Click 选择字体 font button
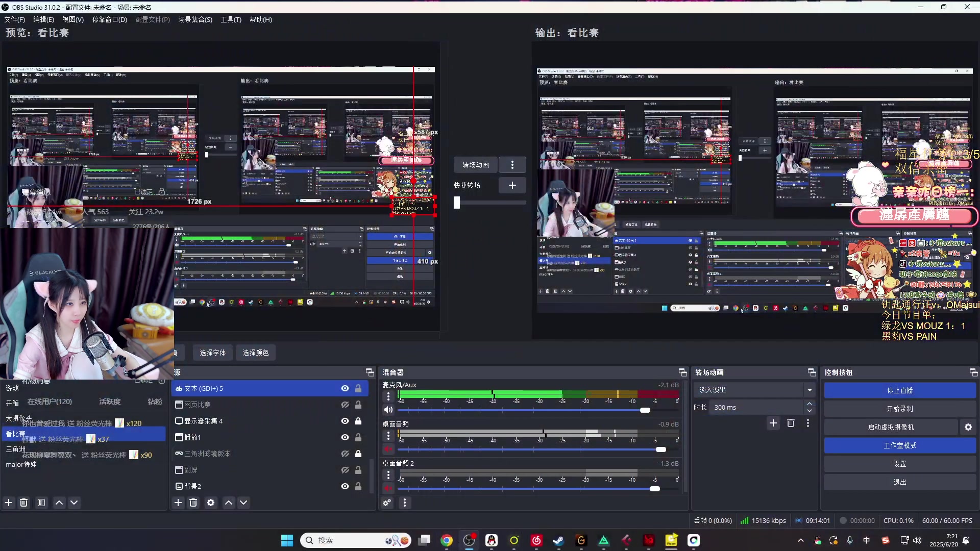980x551 pixels. [x=212, y=353]
